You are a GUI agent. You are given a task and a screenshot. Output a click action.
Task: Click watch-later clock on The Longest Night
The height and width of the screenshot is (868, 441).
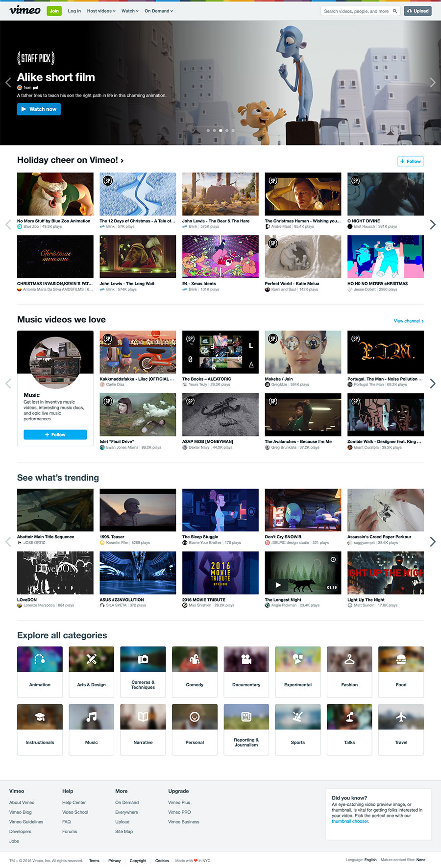point(333,559)
